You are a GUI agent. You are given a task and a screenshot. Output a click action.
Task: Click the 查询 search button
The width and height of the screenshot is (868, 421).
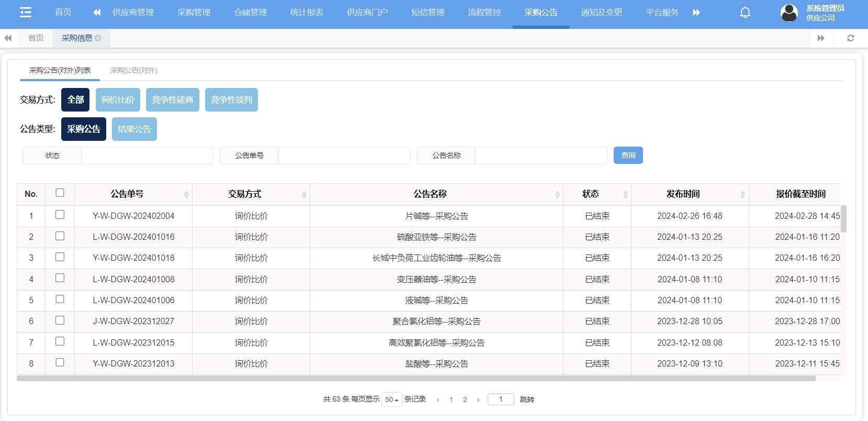pos(628,155)
